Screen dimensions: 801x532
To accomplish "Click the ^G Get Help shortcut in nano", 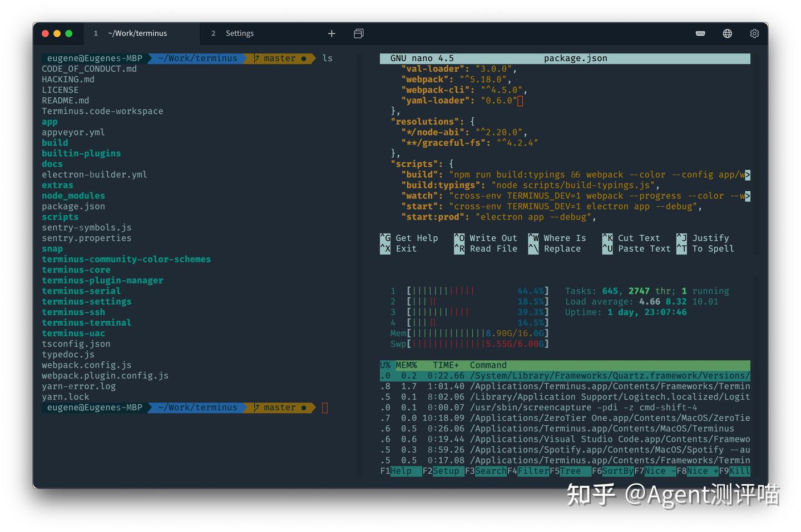I will pos(409,238).
